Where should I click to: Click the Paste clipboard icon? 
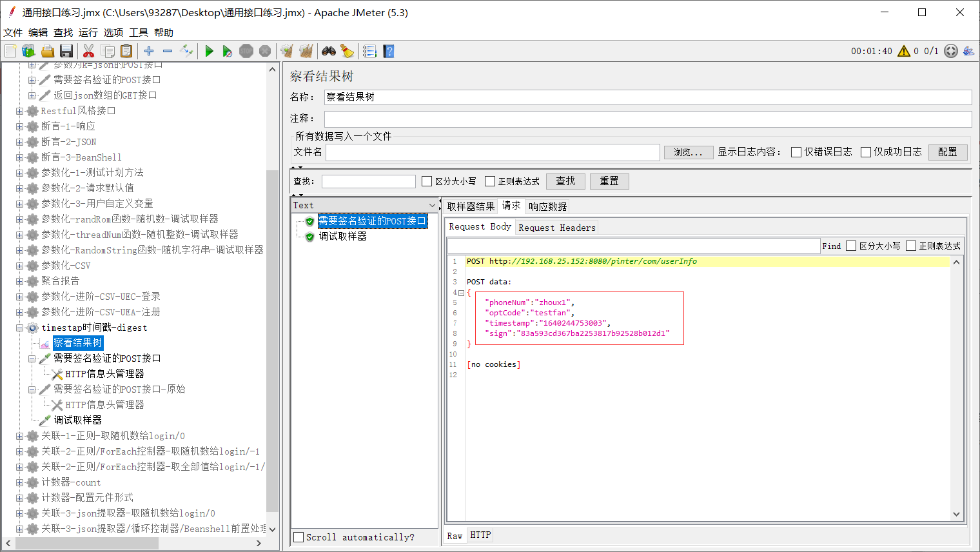[x=126, y=51]
